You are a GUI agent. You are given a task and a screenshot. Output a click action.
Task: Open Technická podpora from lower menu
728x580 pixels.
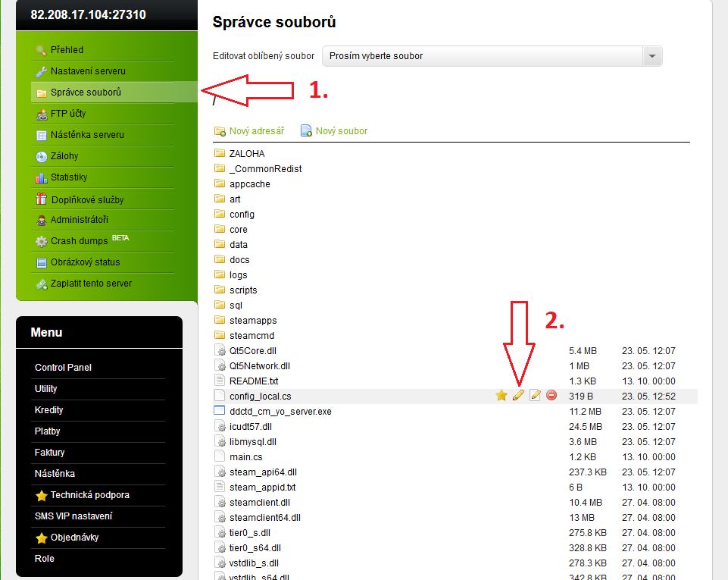pyautogui.click(x=82, y=496)
